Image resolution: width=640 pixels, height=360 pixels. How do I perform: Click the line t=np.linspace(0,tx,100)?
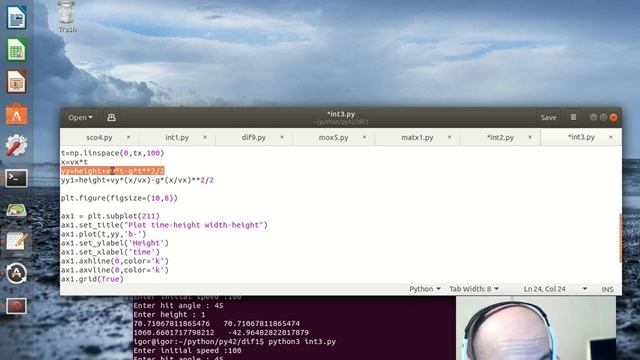click(x=113, y=153)
